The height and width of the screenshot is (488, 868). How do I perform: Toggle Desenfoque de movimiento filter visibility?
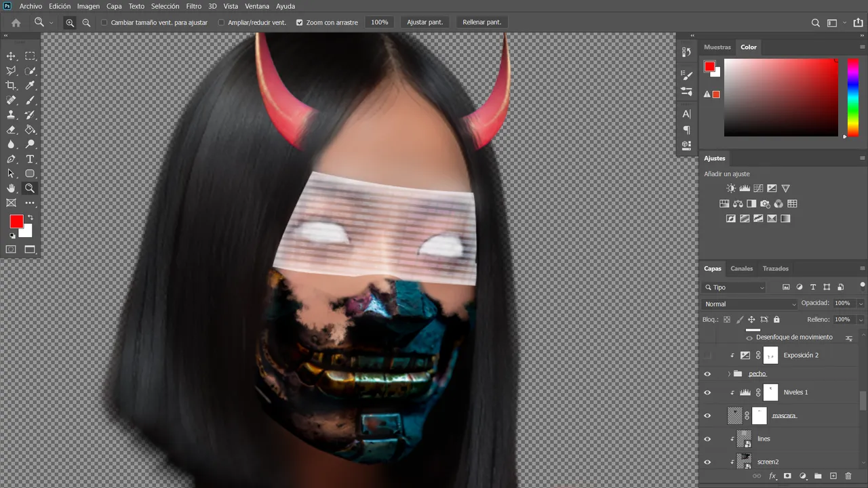749,338
